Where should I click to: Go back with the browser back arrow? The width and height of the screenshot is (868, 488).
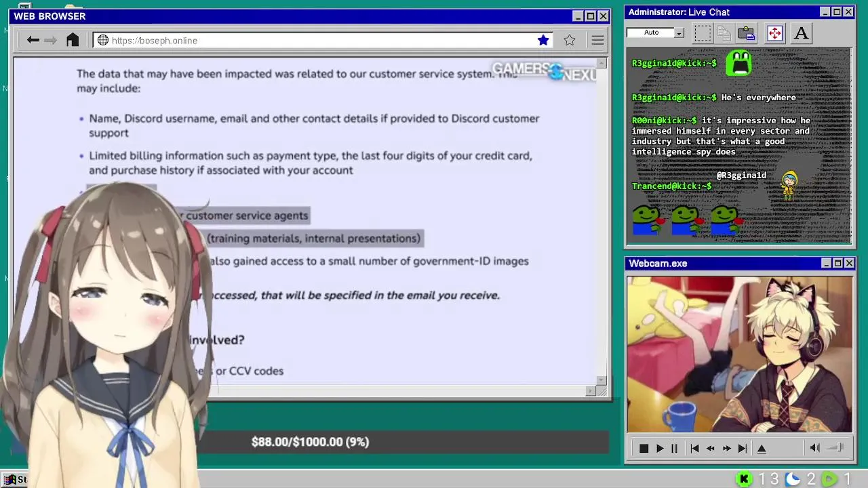(x=33, y=40)
